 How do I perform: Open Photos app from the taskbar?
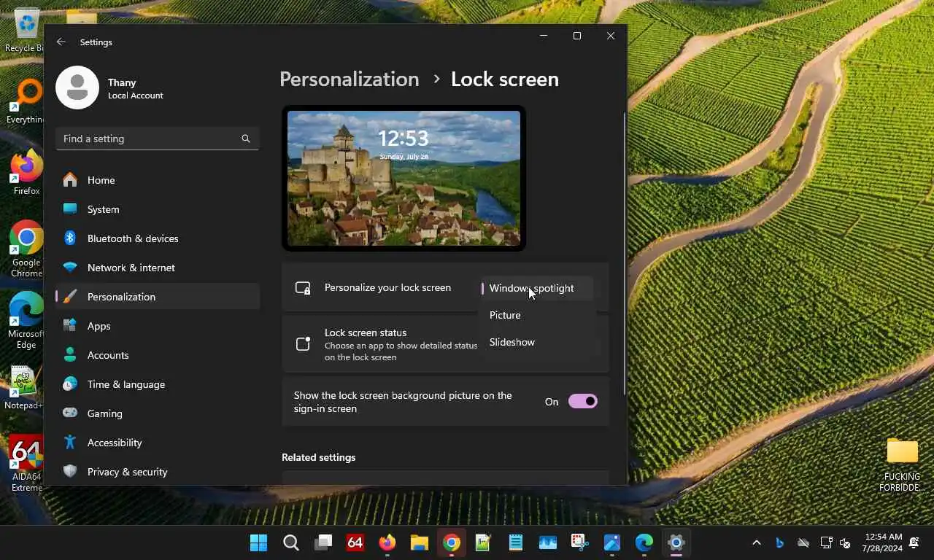pos(612,542)
